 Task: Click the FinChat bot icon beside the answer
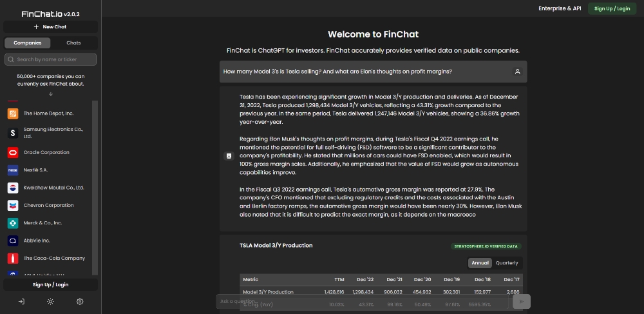click(229, 156)
